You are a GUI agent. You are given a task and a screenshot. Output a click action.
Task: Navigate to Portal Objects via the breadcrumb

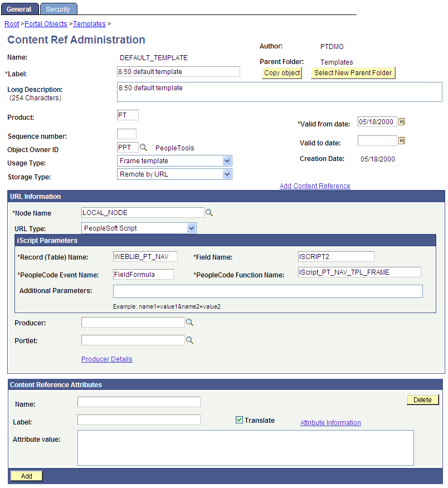click(46, 24)
